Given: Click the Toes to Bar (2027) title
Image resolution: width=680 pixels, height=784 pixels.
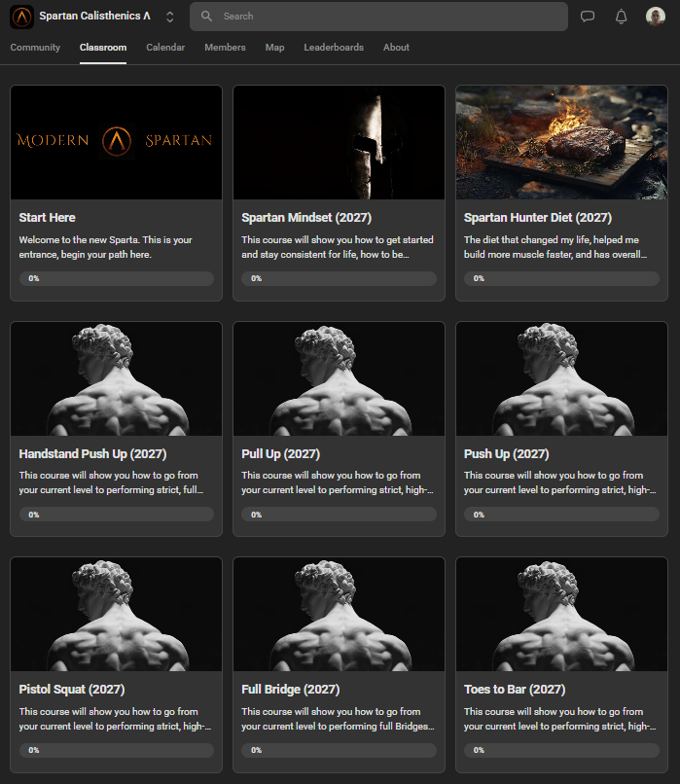Looking at the screenshot, I should (515, 690).
